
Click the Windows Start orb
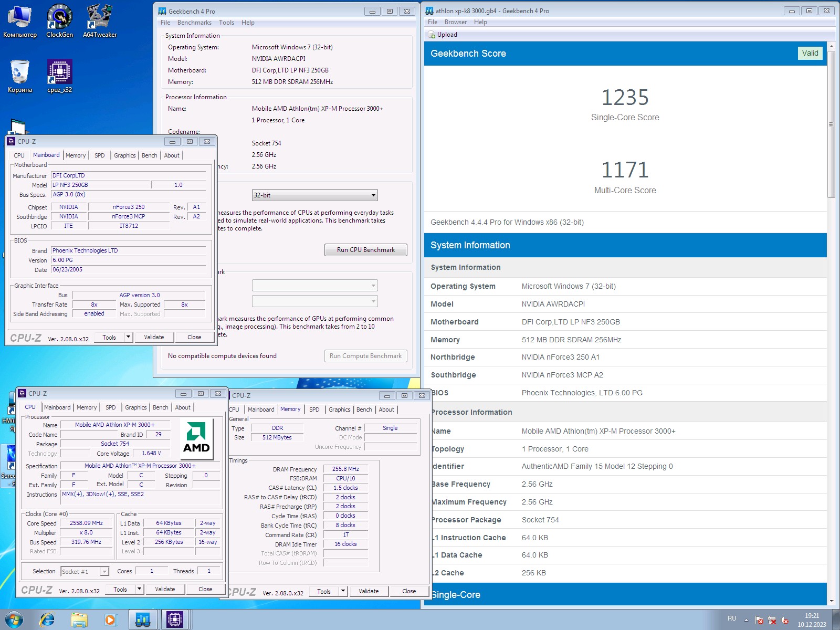pyautogui.click(x=14, y=620)
